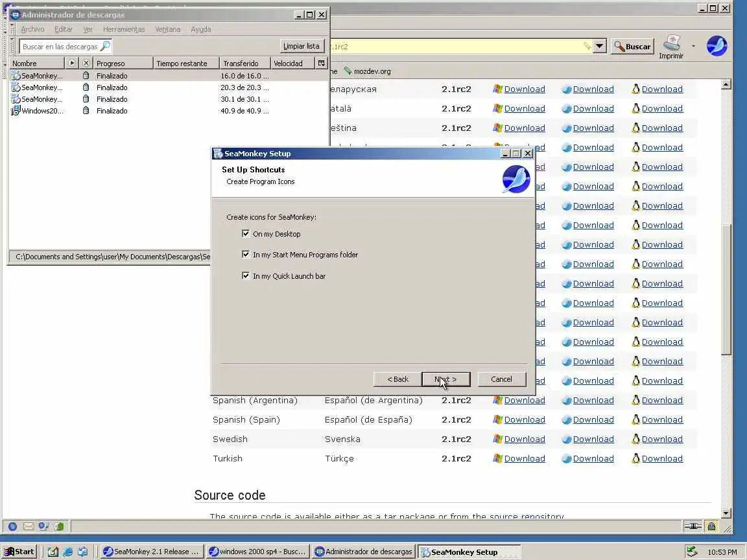Launch Internet Explorer from quick launch
The image size is (747, 560).
[x=68, y=552]
